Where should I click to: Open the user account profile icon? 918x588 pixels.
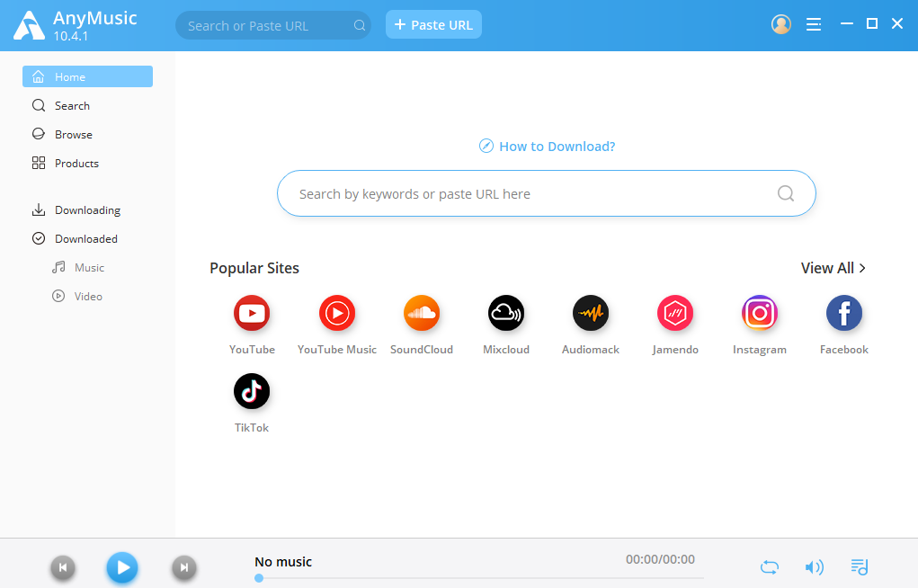(781, 24)
